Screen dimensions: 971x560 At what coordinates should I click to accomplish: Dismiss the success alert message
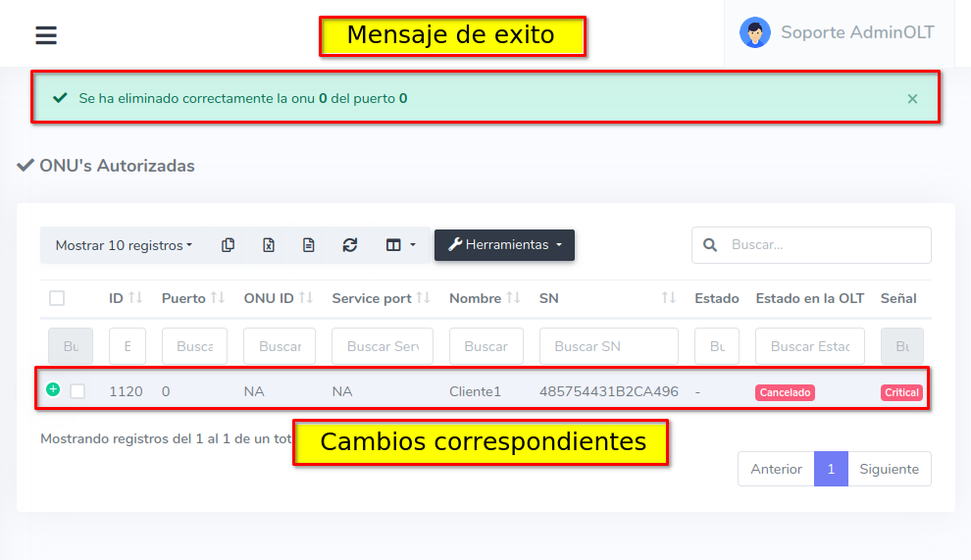[912, 98]
